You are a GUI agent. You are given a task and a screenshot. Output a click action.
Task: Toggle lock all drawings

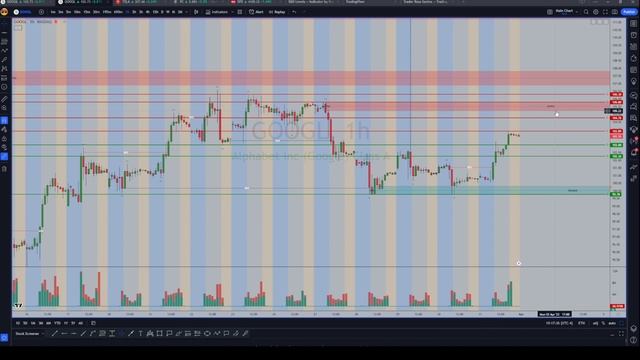point(4,138)
